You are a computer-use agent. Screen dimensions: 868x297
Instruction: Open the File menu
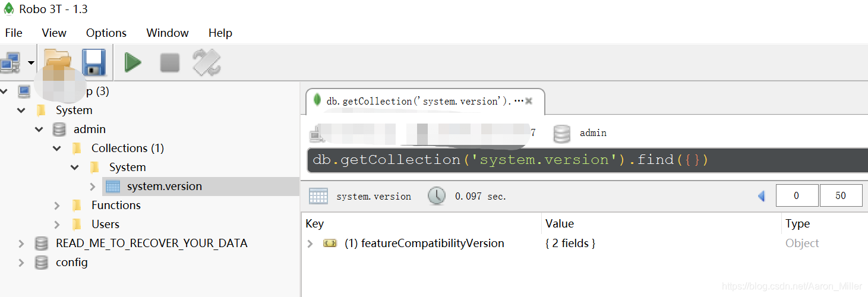(14, 33)
